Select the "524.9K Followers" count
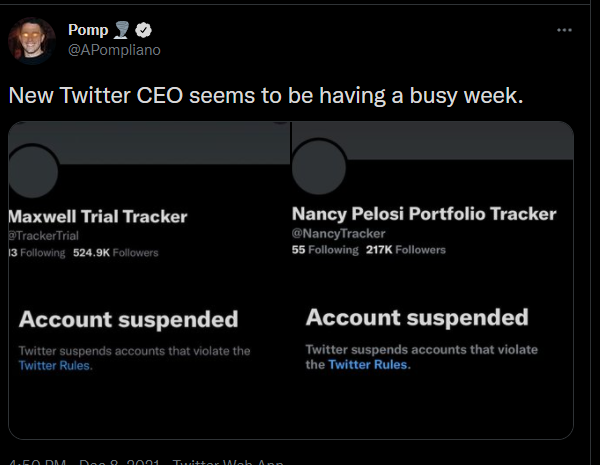The image size is (600, 465). [x=116, y=253]
